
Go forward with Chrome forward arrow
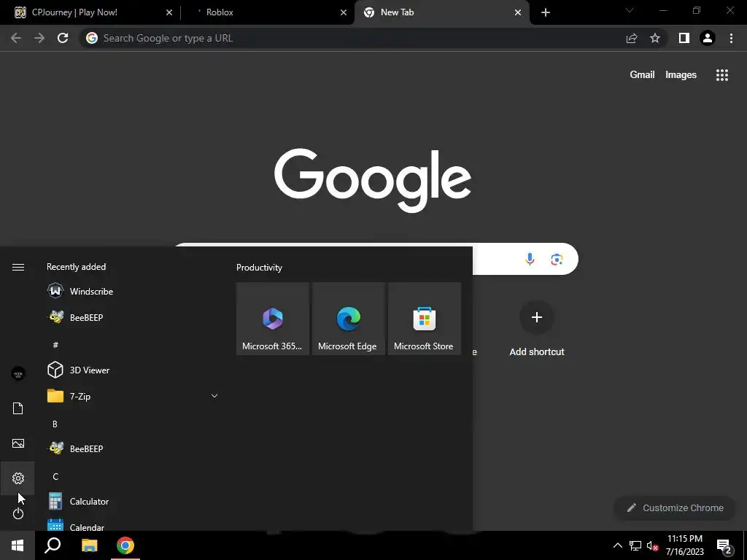coord(39,38)
